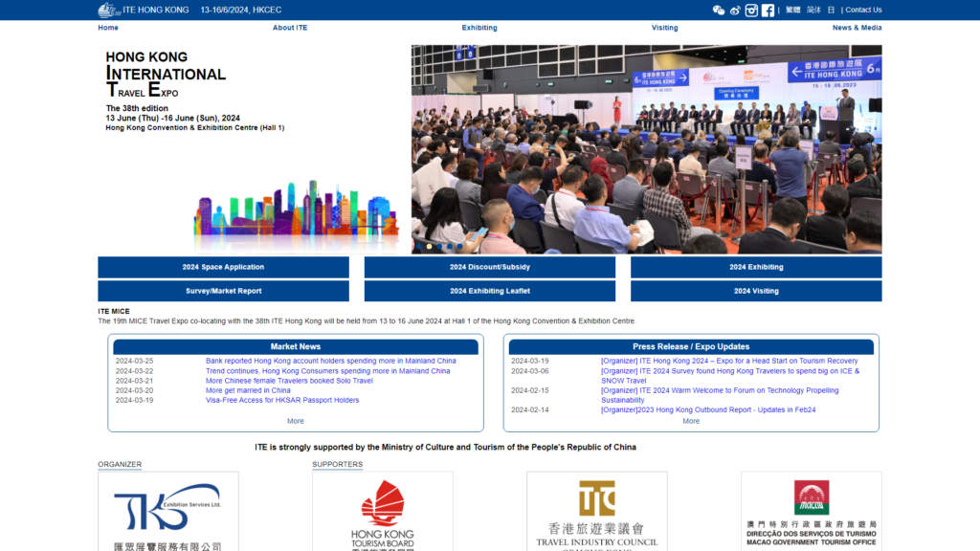Select the highlighted second carousel dot
This screenshot has width=980, height=551.
pos(429,246)
